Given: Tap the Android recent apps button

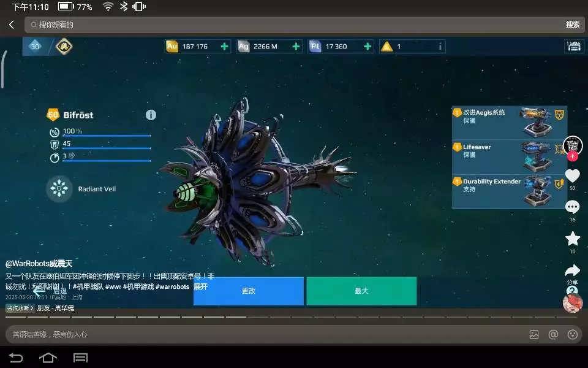Looking at the screenshot, I should point(80,358).
